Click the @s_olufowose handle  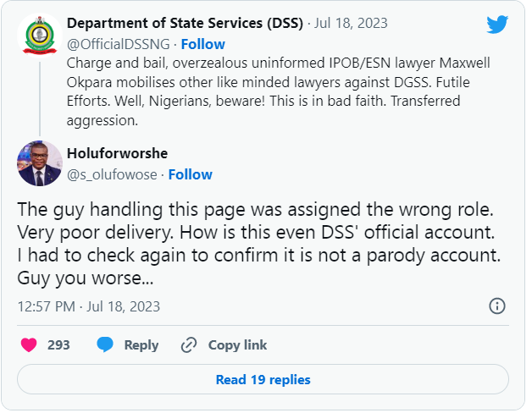tap(109, 174)
